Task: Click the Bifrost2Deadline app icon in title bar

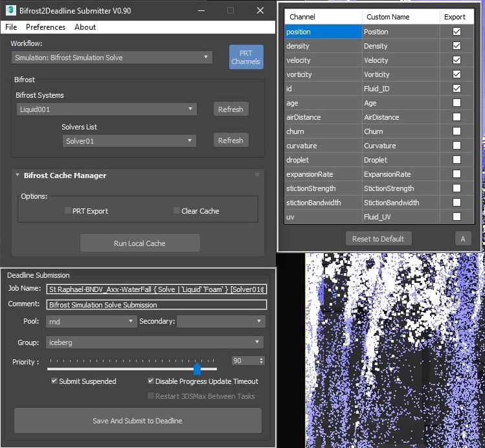Action: [11, 10]
